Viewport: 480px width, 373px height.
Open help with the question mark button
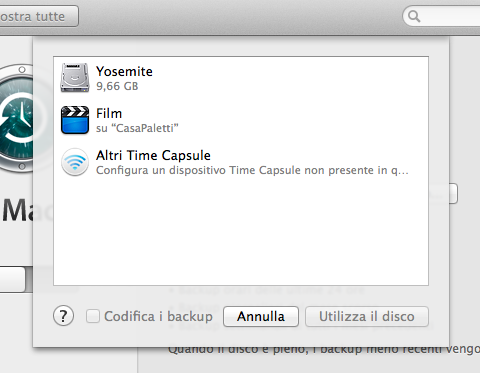[x=63, y=316]
